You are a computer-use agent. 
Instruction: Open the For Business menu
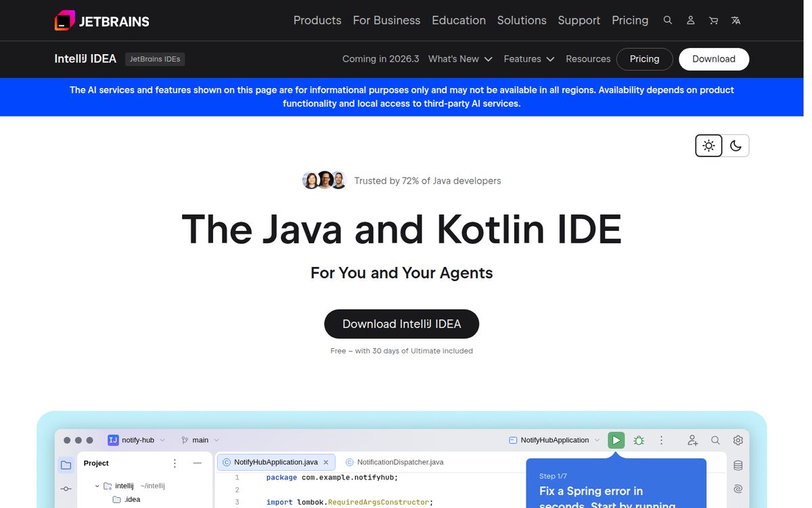tap(386, 20)
